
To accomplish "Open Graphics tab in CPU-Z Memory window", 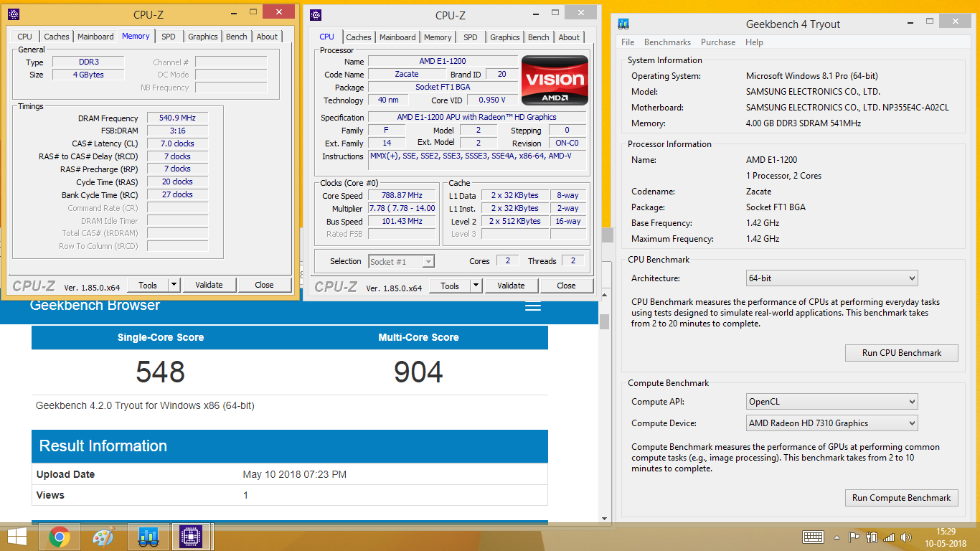I will 203,37.
